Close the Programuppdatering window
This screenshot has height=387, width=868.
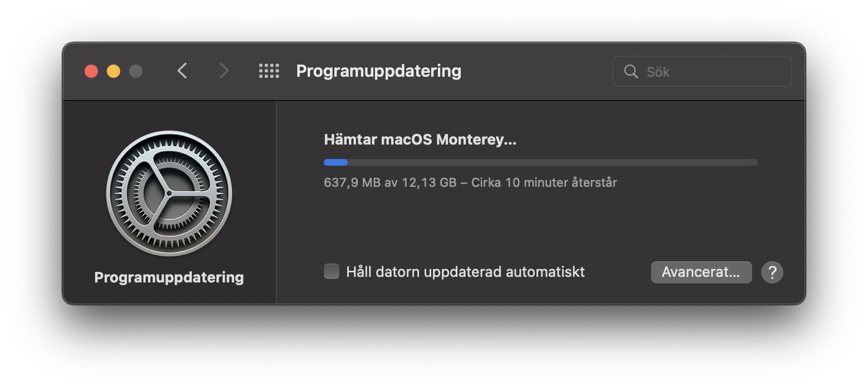[x=91, y=71]
